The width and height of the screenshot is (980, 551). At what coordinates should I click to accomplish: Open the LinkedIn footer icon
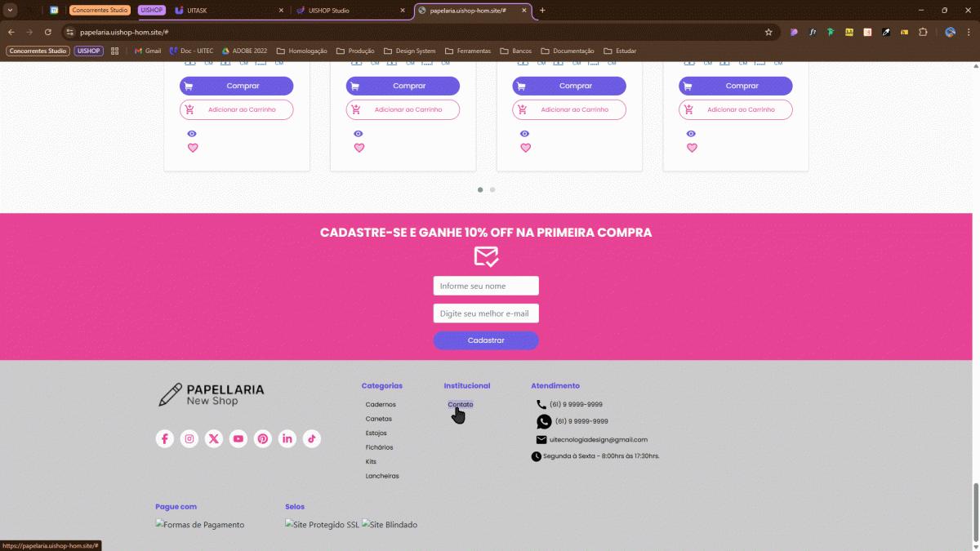pos(287,439)
